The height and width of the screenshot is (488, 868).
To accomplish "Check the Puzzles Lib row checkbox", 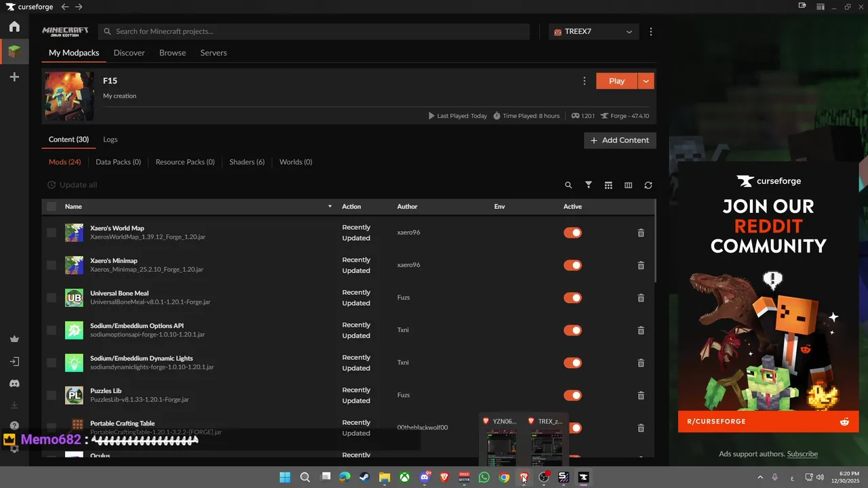I will (52, 395).
